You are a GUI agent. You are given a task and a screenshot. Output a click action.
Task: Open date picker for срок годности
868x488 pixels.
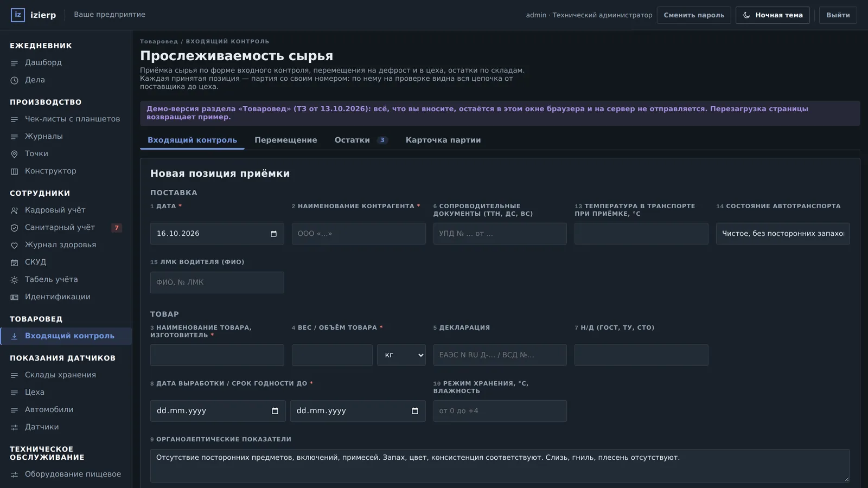(415, 411)
